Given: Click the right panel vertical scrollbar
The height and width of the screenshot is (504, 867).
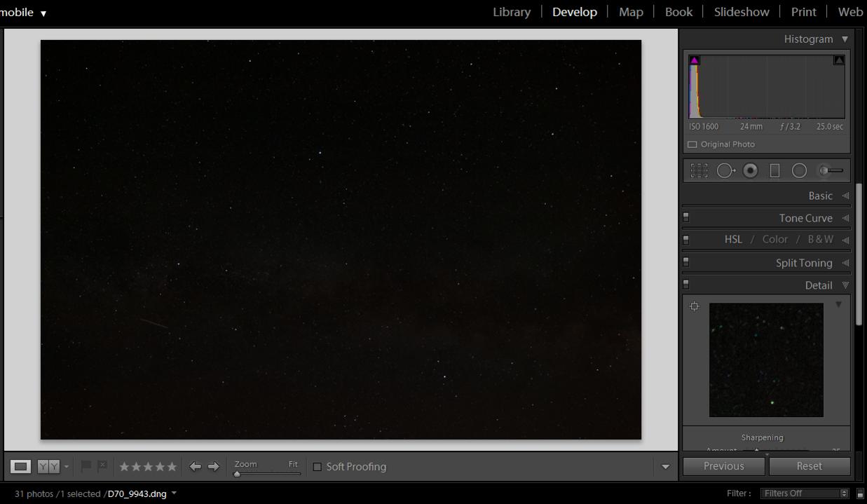Looking at the screenshot, I should click(x=859, y=254).
